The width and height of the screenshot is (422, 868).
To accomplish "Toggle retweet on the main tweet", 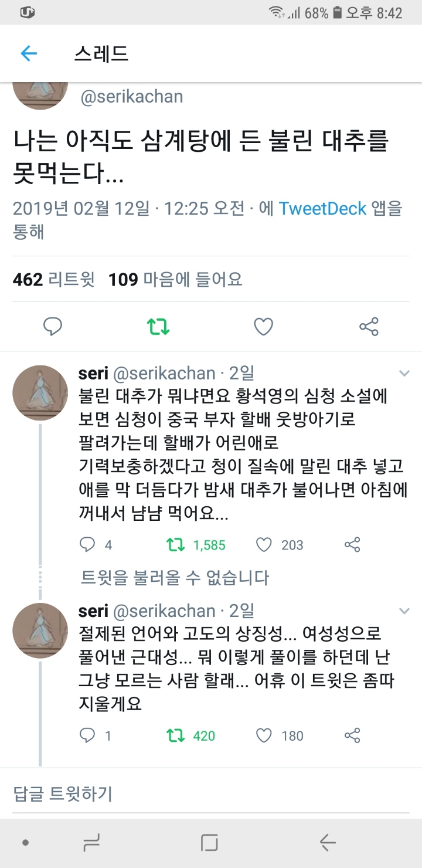I will tap(158, 327).
